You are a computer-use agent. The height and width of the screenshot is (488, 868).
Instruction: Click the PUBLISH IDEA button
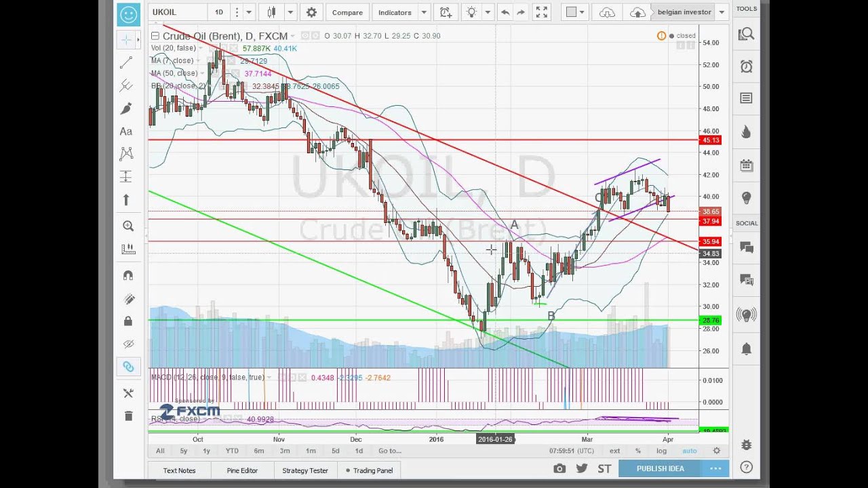(x=660, y=468)
